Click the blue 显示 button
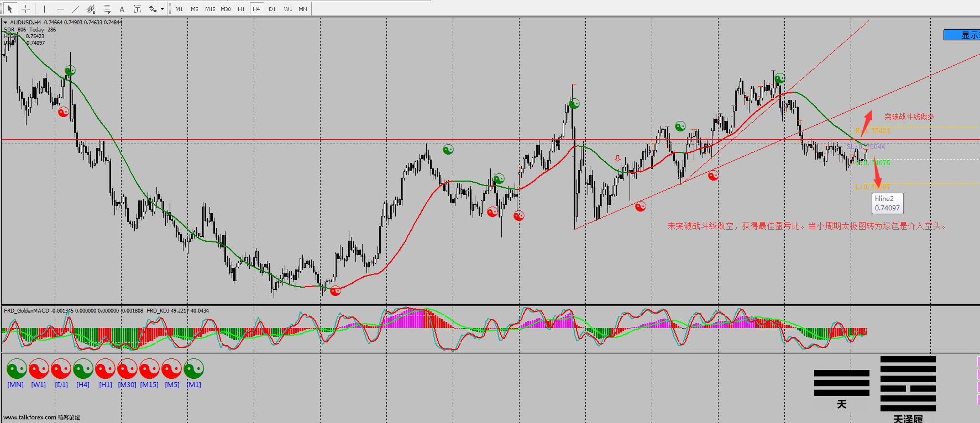980x423 pixels. click(x=962, y=35)
